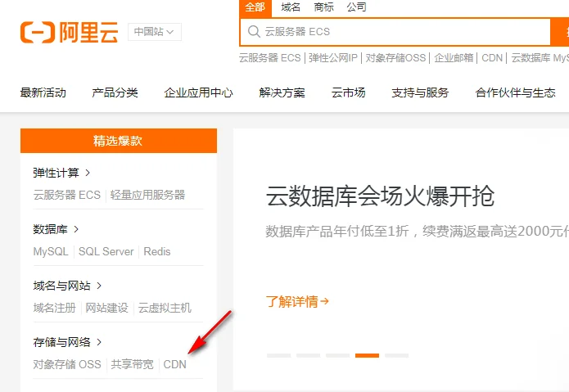The width and height of the screenshot is (569, 392).
Task: Open the 支持与服务 navigation menu
Action: click(x=420, y=92)
